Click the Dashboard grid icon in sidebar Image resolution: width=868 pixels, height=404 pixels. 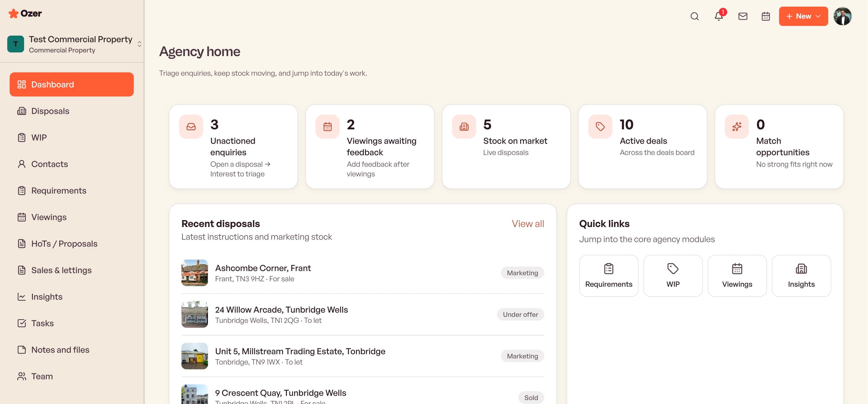tap(22, 85)
